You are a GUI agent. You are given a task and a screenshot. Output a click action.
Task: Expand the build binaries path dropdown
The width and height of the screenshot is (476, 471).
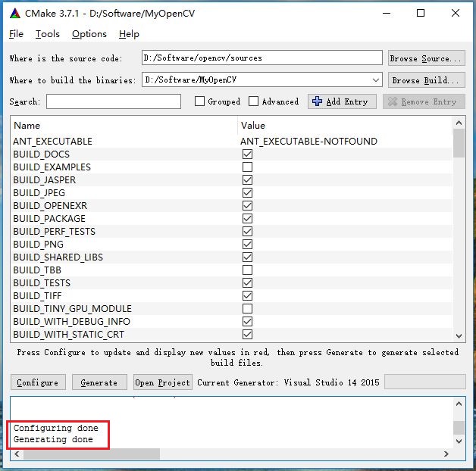pyautogui.click(x=375, y=80)
